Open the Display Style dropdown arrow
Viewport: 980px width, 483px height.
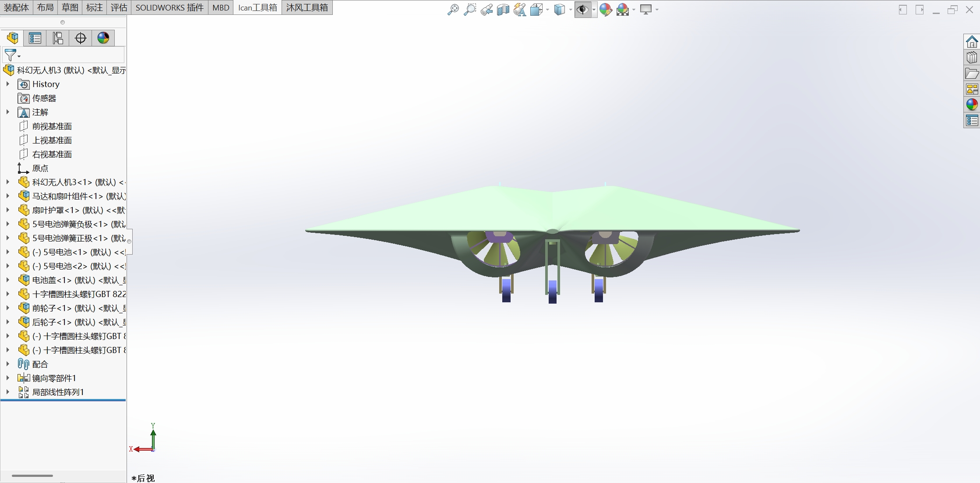571,10
